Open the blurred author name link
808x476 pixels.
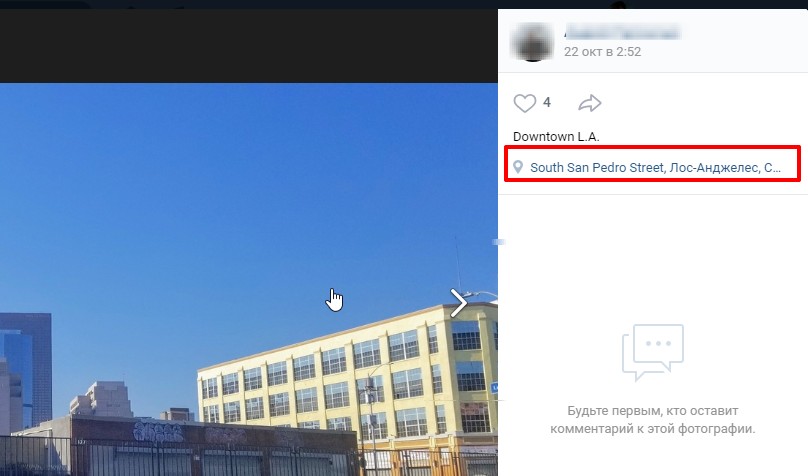click(x=622, y=32)
